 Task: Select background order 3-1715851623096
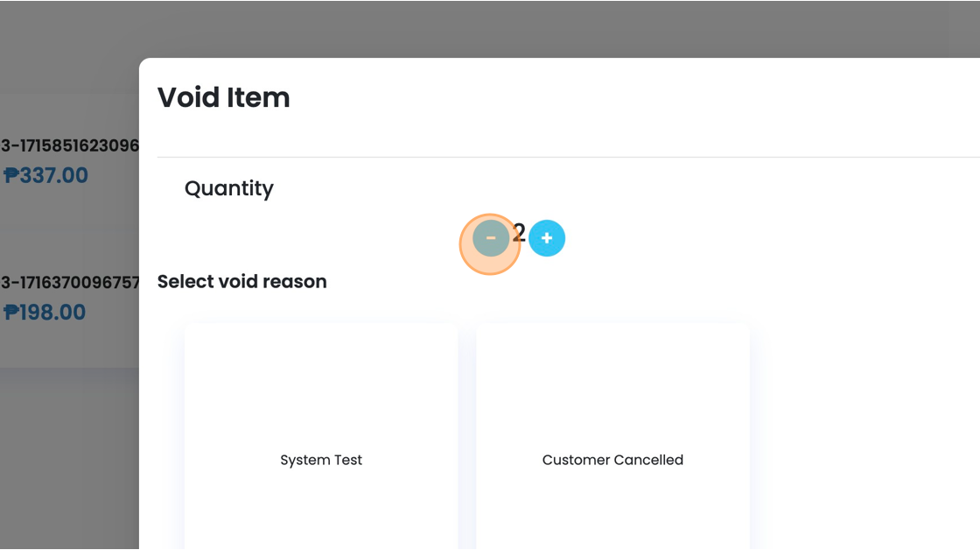click(69, 145)
